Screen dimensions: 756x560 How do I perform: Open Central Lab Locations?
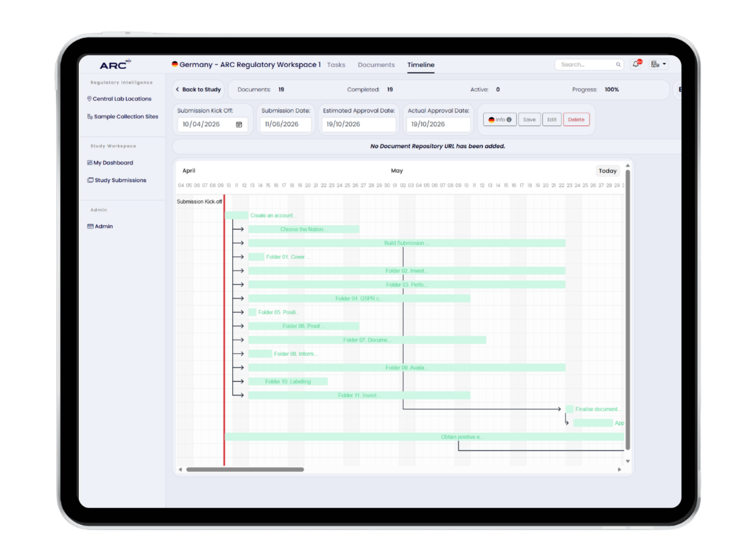coord(119,99)
